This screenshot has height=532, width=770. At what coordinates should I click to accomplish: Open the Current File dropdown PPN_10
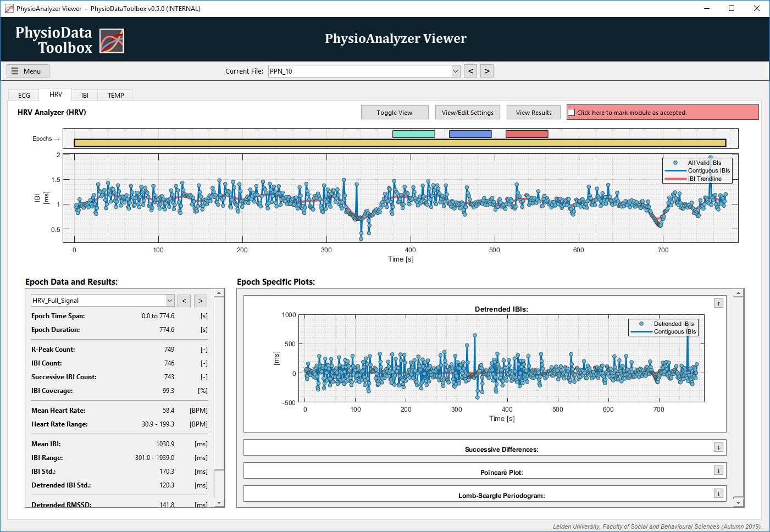point(364,71)
